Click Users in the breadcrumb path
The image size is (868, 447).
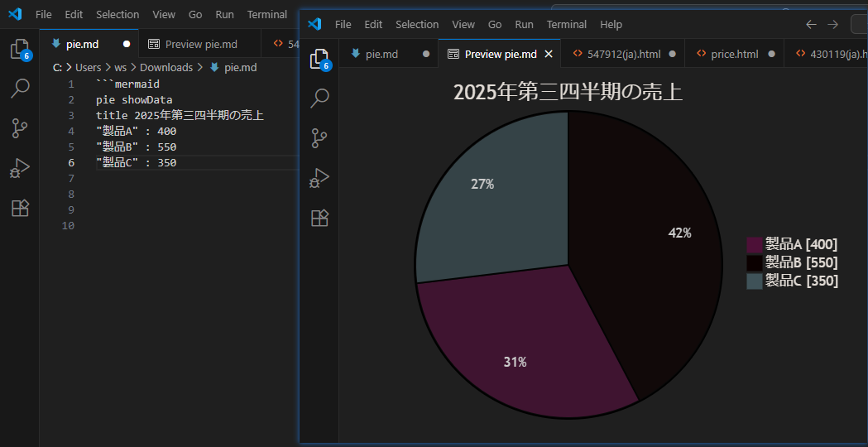tap(88, 68)
